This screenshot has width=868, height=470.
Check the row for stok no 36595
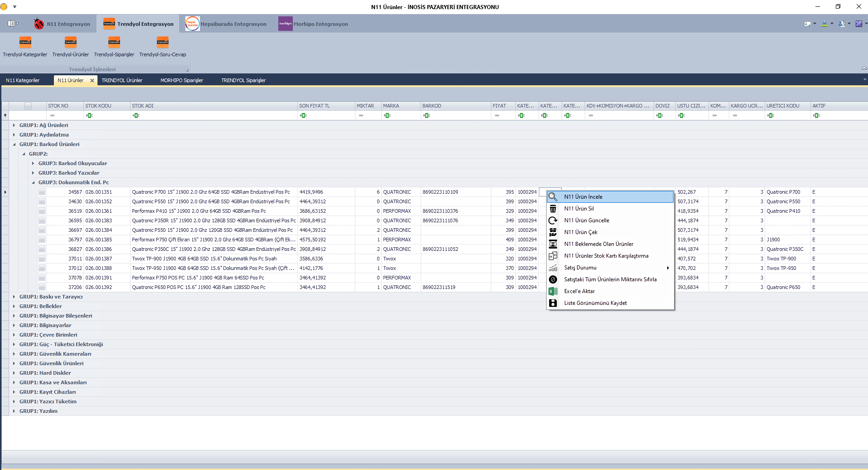(x=42, y=220)
